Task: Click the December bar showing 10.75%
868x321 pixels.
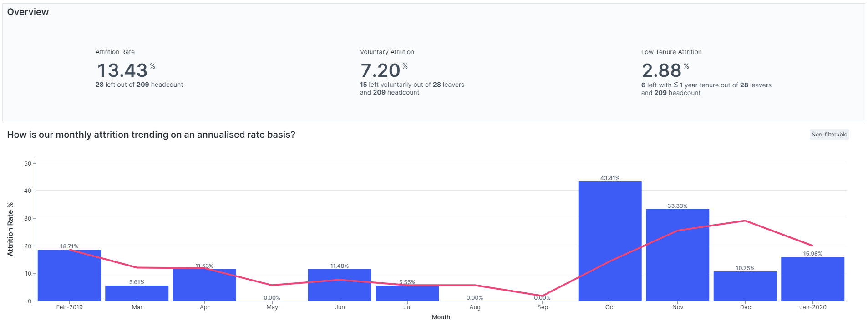Action: (745, 286)
